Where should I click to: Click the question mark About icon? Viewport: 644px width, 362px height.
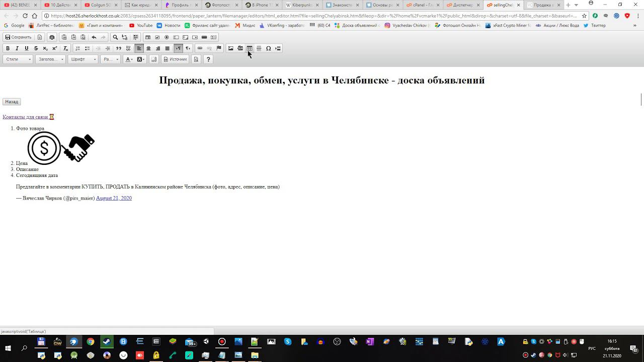(x=208, y=59)
